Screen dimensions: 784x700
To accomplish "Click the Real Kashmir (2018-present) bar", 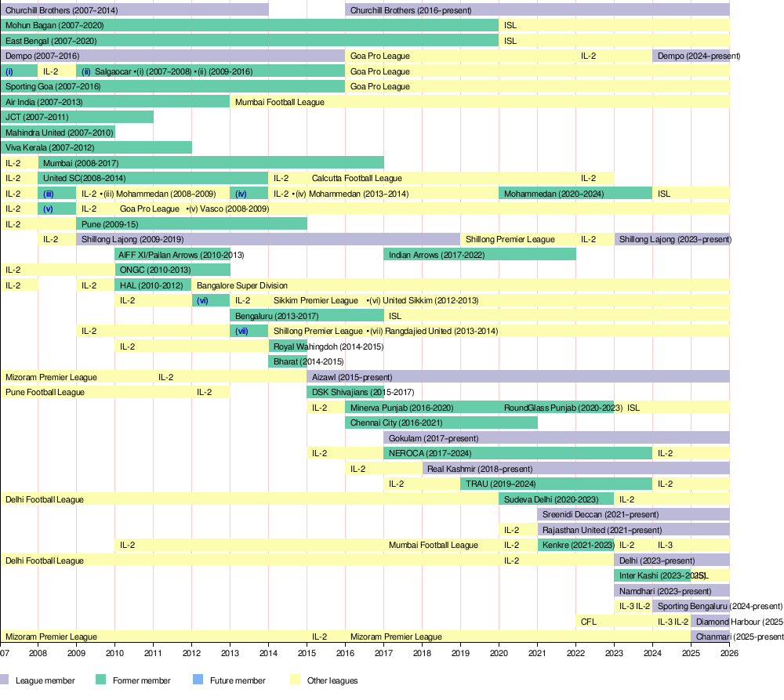I will pyautogui.click(x=576, y=469).
